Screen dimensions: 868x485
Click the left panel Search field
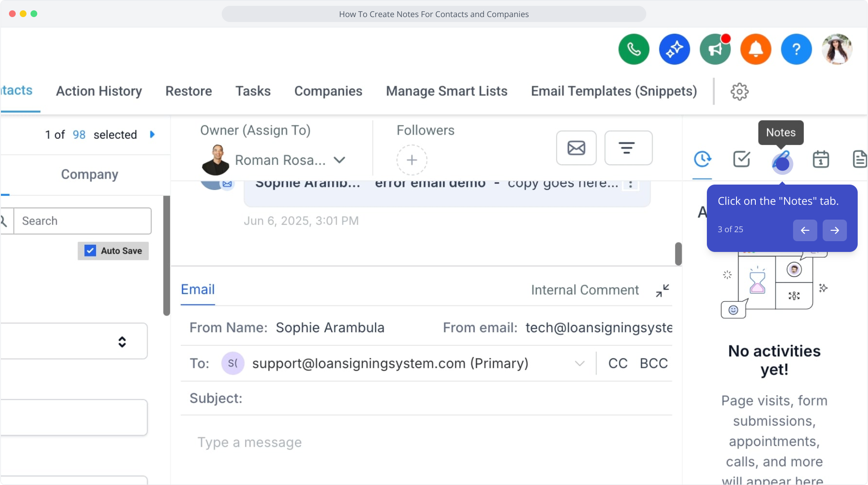[x=83, y=221]
